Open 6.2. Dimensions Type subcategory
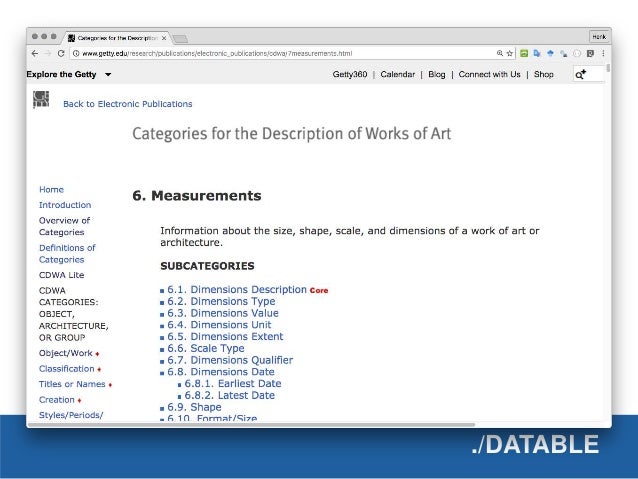This screenshot has height=479, width=638. 221,301
